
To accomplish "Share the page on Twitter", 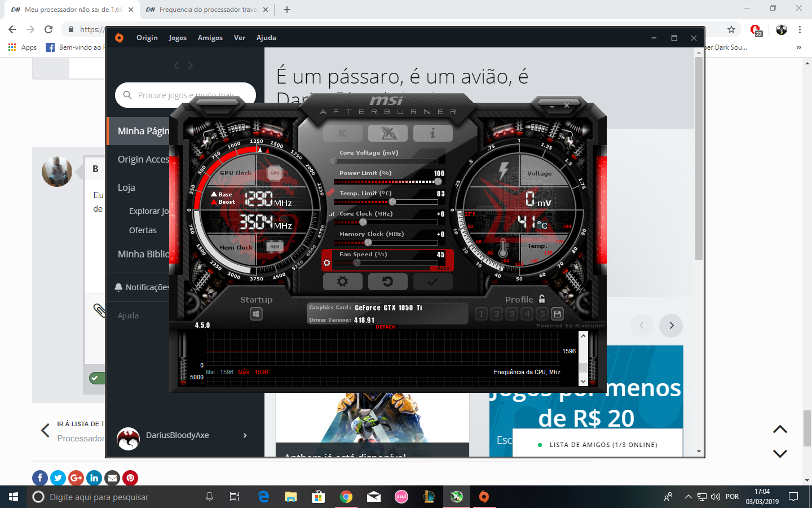I will click(58, 478).
